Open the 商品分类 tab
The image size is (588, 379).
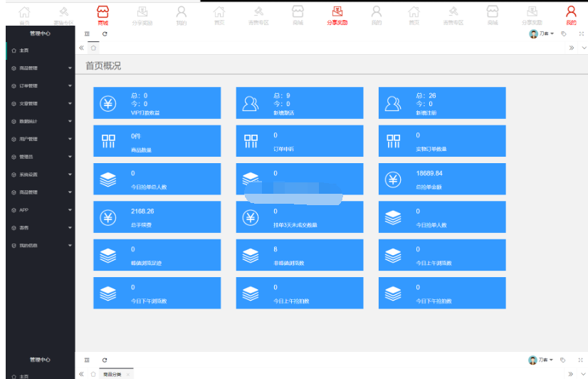pos(112,374)
